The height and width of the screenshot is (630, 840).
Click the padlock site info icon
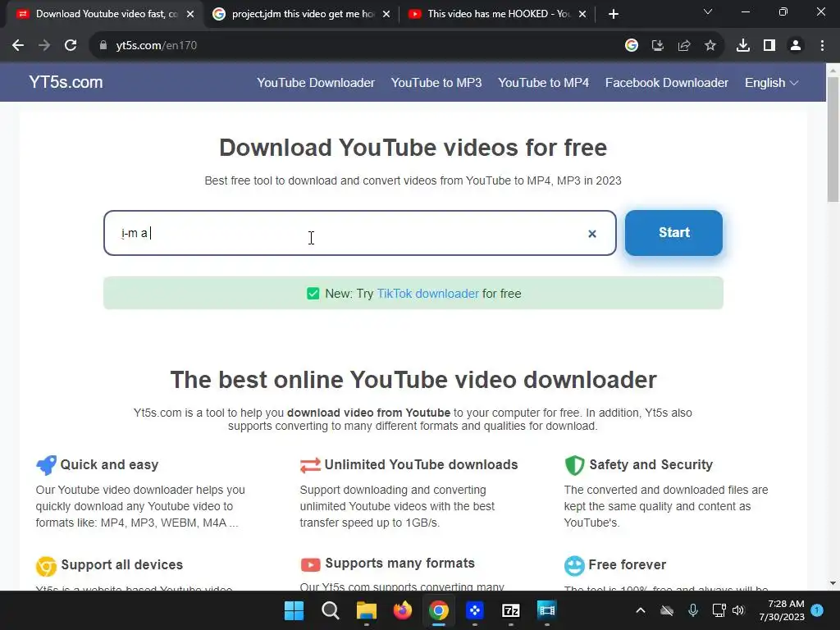[x=103, y=46]
